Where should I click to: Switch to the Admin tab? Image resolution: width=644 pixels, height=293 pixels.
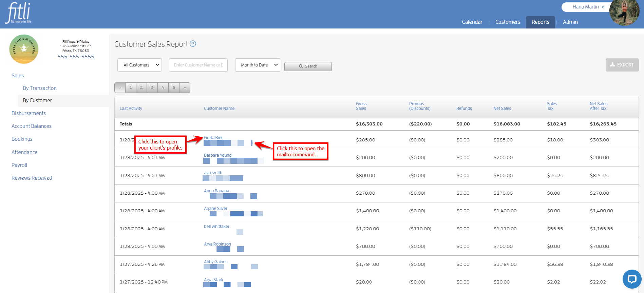click(570, 22)
